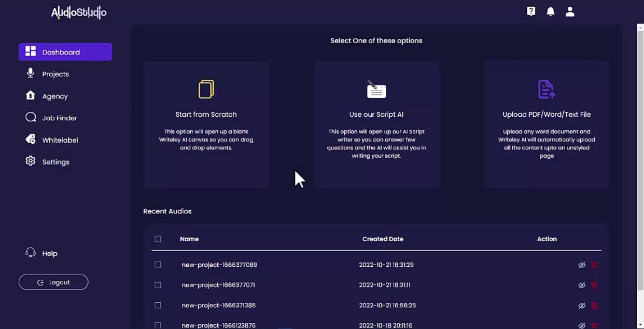Image resolution: width=644 pixels, height=329 pixels.
Task: Delete new-project-1666377071 with trash icon
Action: coord(594,285)
